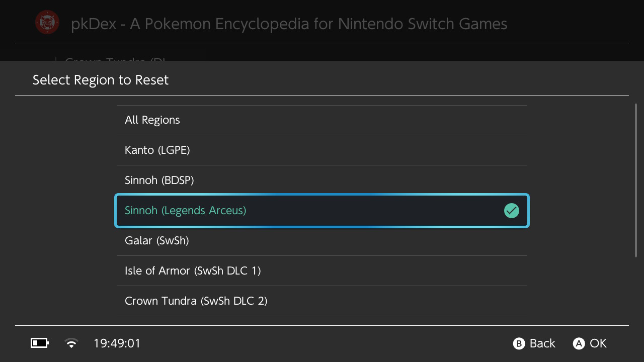Choose Galar (SwSh) region

(x=322, y=241)
